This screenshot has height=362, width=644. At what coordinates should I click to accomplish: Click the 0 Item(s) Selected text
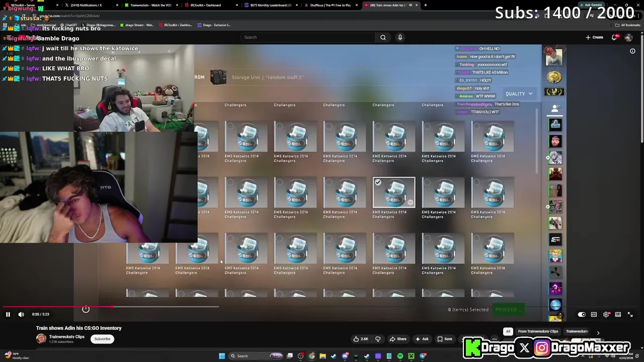pos(468,310)
